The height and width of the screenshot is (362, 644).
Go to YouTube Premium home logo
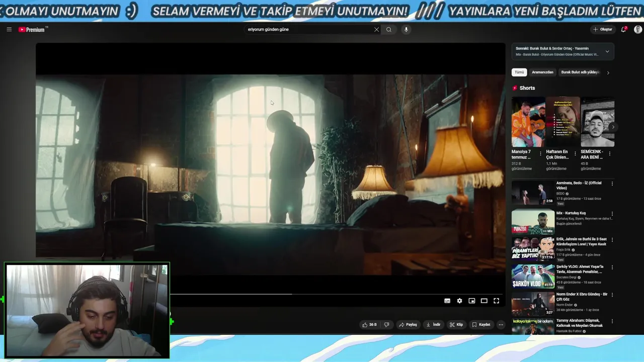(x=33, y=30)
